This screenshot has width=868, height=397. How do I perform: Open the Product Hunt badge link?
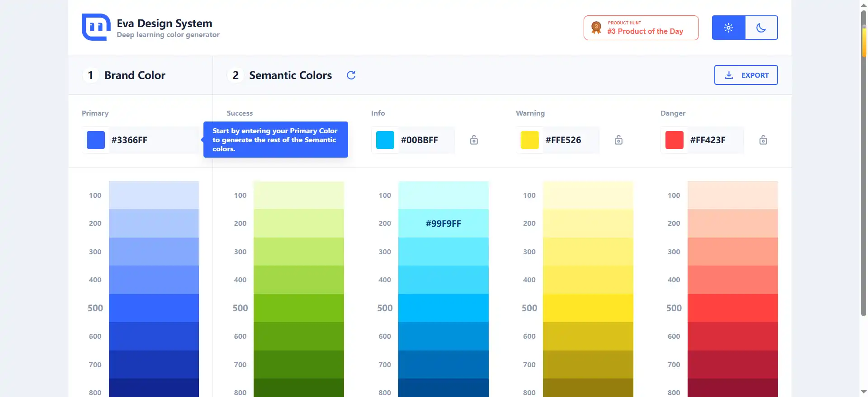[641, 28]
